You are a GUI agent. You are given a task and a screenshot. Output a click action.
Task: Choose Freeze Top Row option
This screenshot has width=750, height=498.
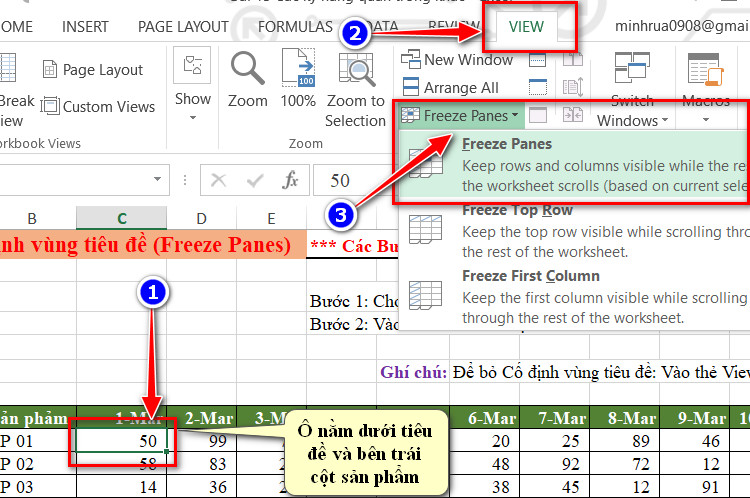pyautogui.click(x=574, y=231)
